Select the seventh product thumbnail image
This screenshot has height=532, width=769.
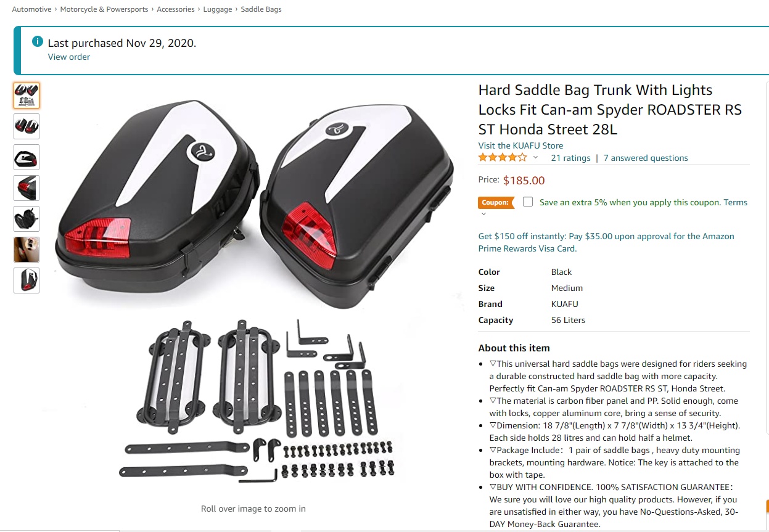[27, 280]
